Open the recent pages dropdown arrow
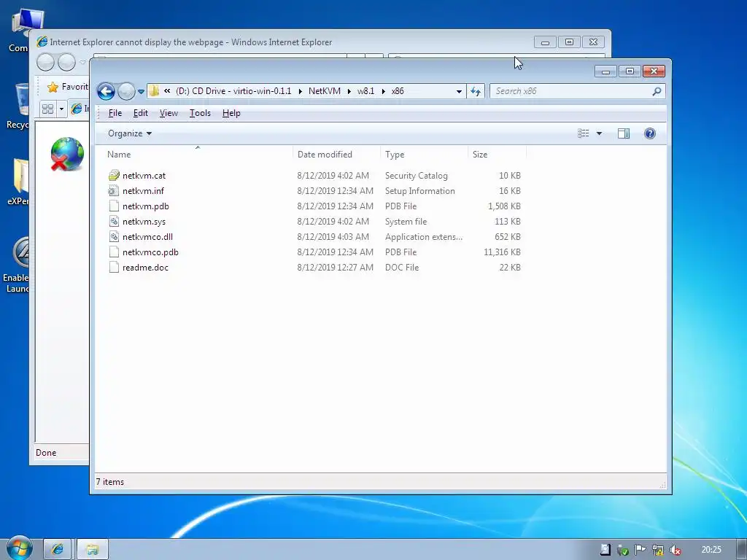 [141, 91]
